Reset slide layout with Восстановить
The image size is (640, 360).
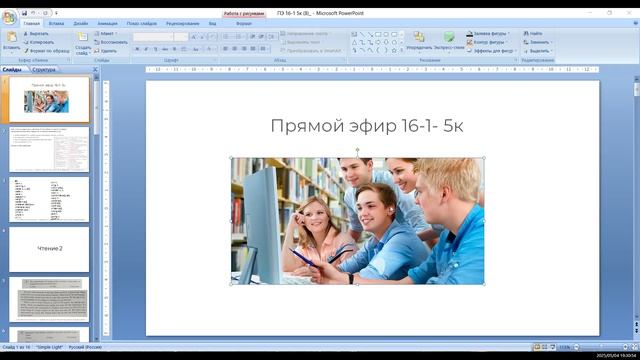pos(111,42)
